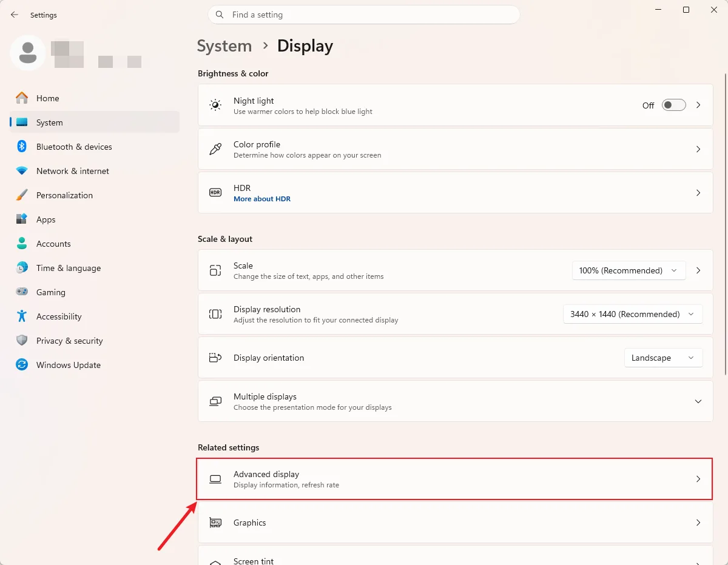Click the Night light sun icon
Image resolution: width=728 pixels, height=565 pixels.
coord(215,105)
